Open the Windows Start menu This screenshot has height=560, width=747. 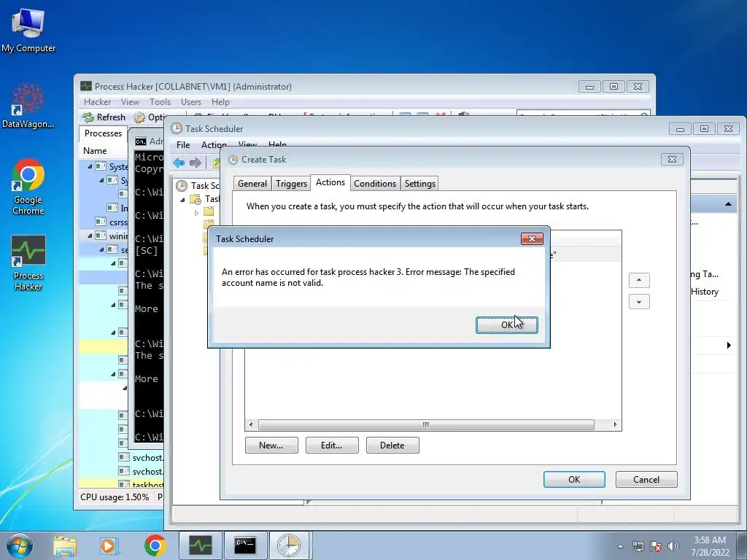[x=20, y=545]
